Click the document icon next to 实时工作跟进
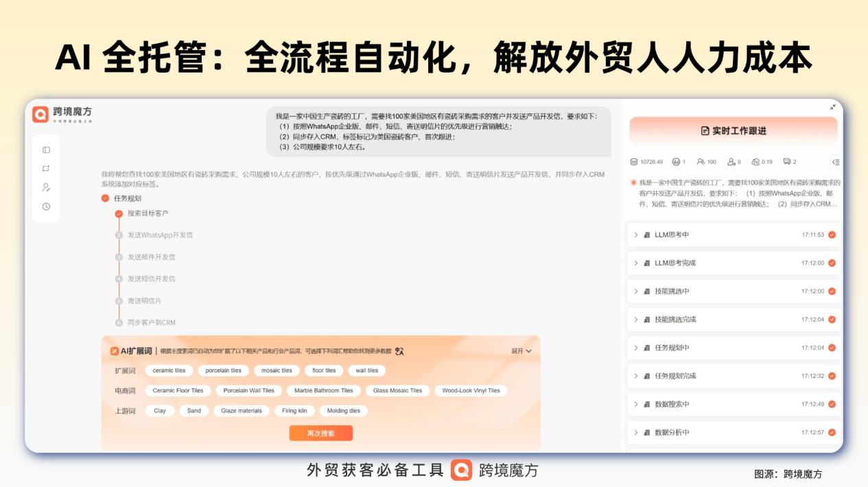This screenshot has width=868, height=487. 705,131
